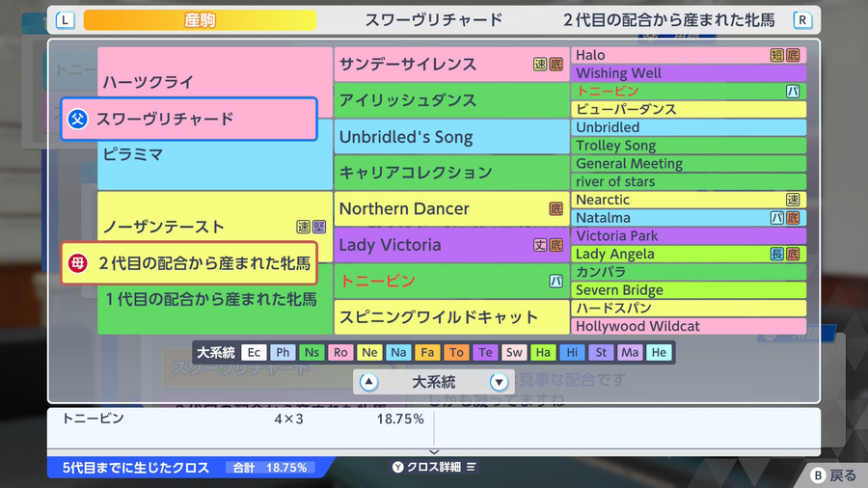Click the St lineage swatch

tap(601, 352)
